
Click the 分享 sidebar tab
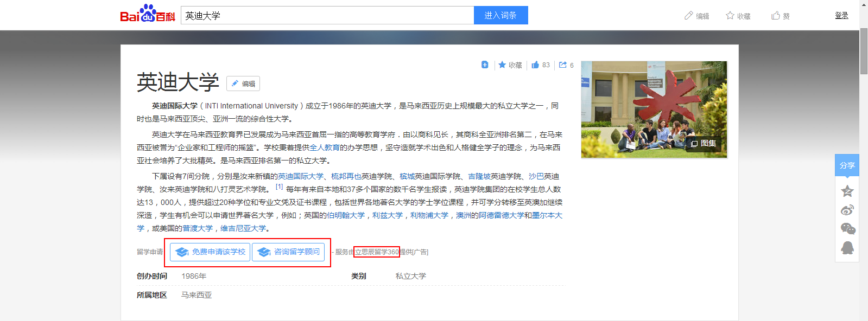[x=847, y=165]
